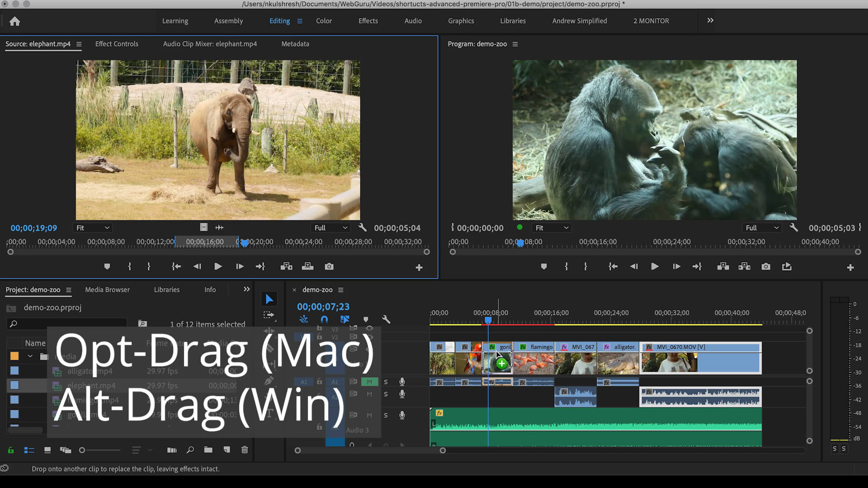Switch Project panel to List View
The height and width of the screenshot is (488, 868).
pyautogui.click(x=29, y=450)
